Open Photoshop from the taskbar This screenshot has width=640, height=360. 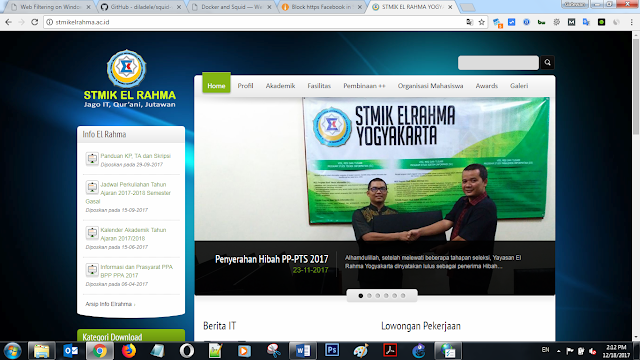[332, 350]
